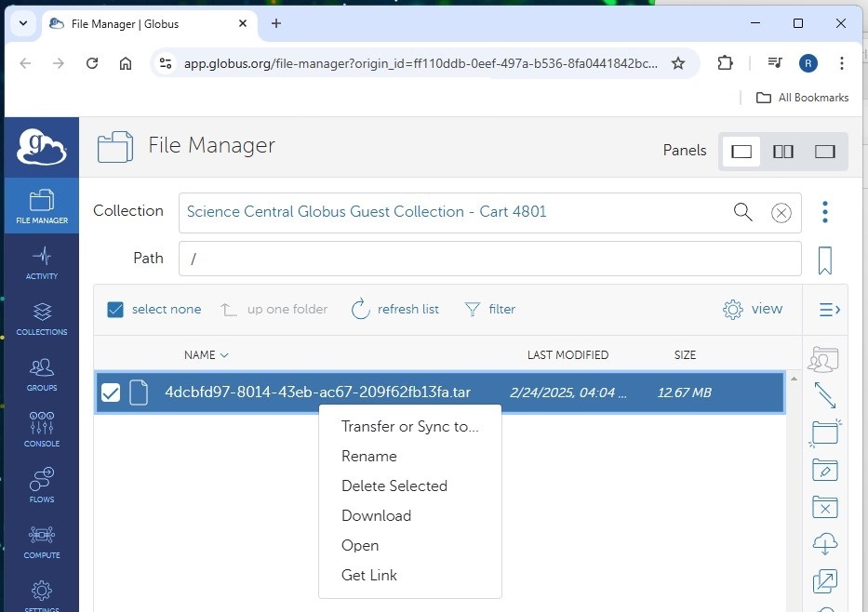Reload the page with the refresh button
Image resolution: width=868 pixels, height=612 pixels.
(x=92, y=63)
